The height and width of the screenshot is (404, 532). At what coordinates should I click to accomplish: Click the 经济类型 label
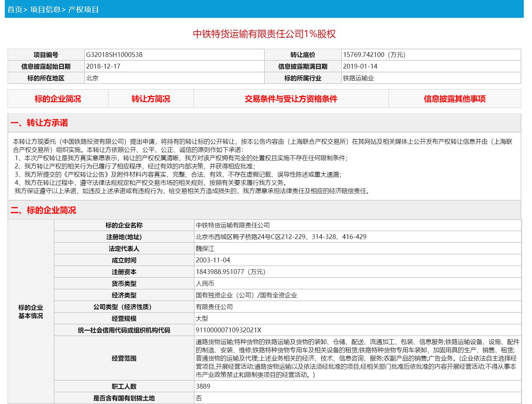click(124, 295)
